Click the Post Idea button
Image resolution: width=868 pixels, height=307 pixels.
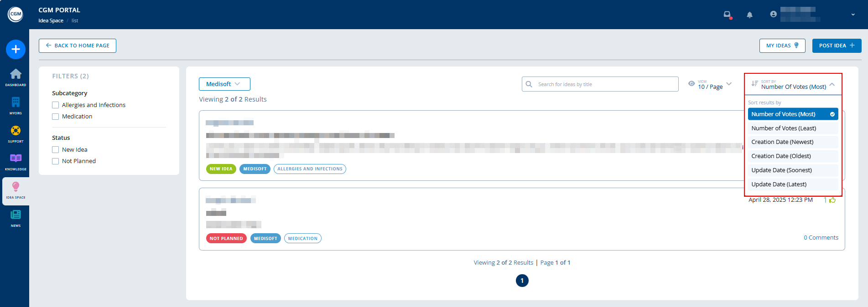[837, 46]
